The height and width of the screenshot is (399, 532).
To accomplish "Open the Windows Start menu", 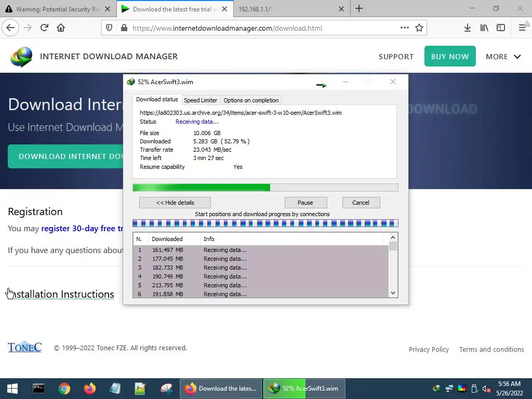I will (x=12, y=389).
